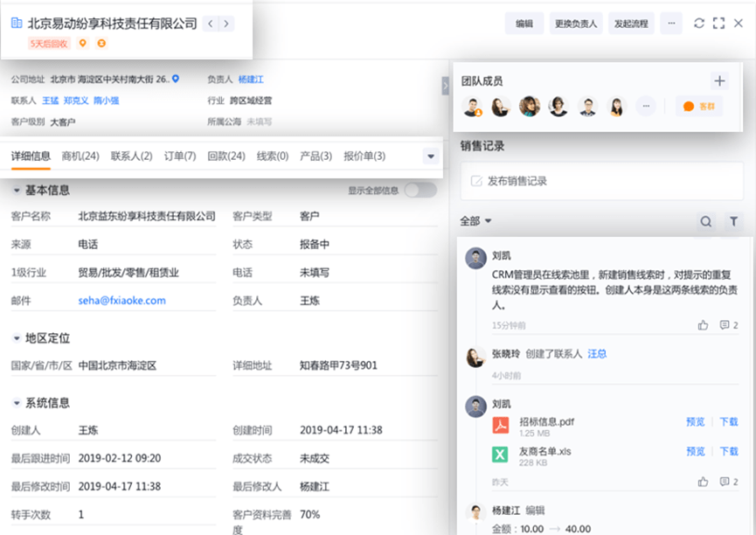Open the 全部 filter dropdown
The image size is (756, 535).
pyautogui.click(x=475, y=221)
